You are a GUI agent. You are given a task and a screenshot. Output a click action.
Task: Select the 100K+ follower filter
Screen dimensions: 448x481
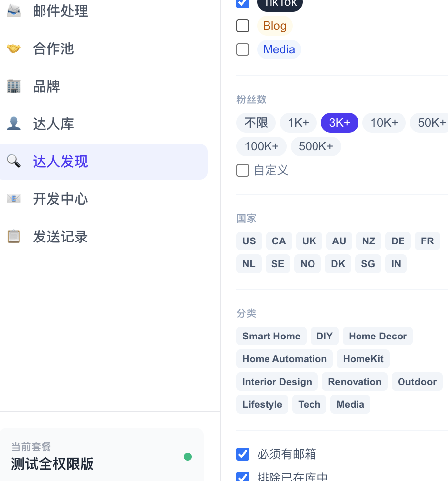pos(262,146)
